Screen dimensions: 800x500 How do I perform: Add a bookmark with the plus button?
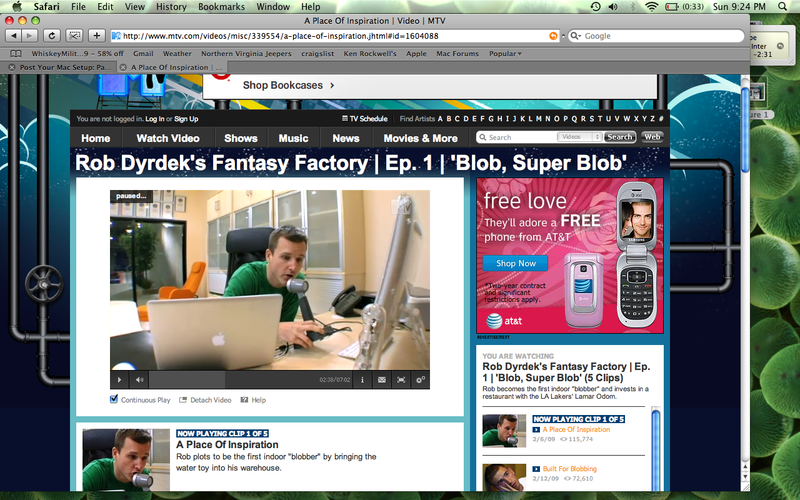pyautogui.click(x=96, y=36)
